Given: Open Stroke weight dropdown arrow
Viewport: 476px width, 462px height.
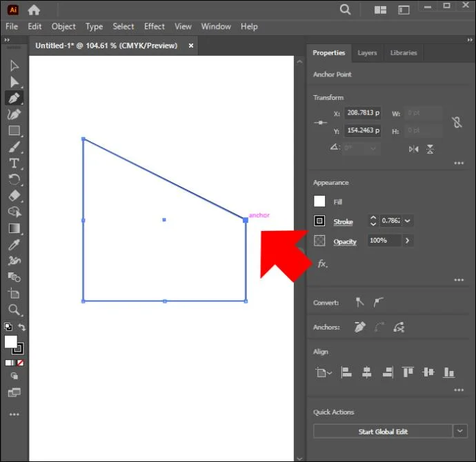Looking at the screenshot, I should [408, 221].
